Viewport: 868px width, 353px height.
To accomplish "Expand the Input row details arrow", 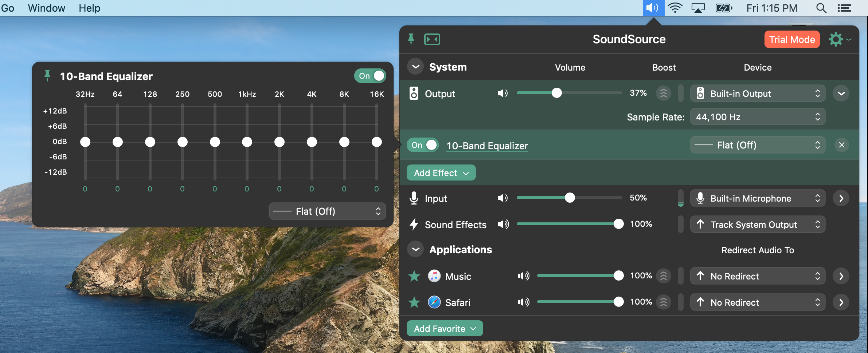I will pos(841,198).
